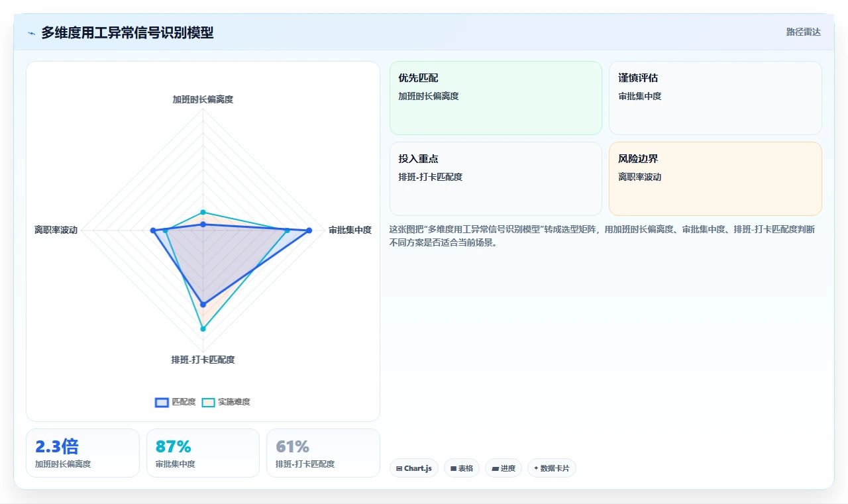848x504 pixels.
Task: Click the 路径雷达 label in header
Action: coord(804,32)
